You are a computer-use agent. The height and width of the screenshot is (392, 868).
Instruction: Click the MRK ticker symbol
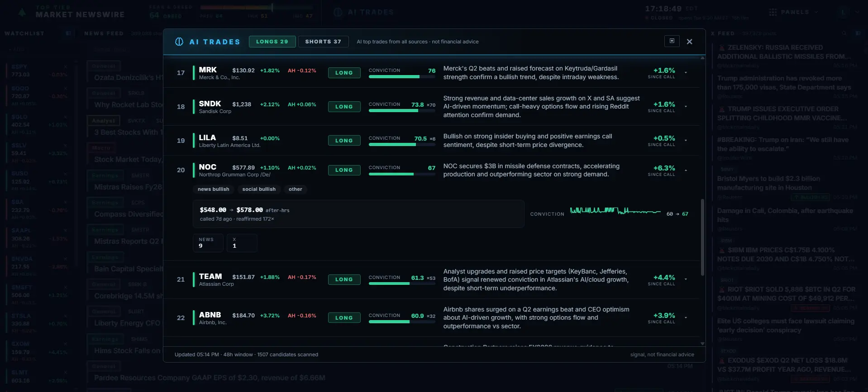[x=208, y=70]
